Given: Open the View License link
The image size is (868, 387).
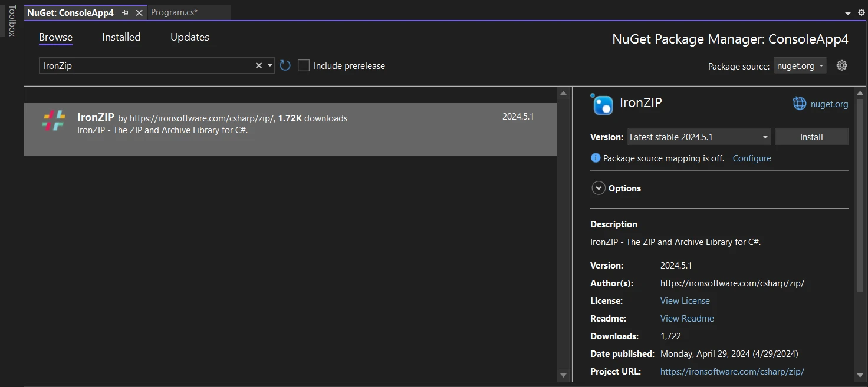Looking at the screenshot, I should click(685, 300).
